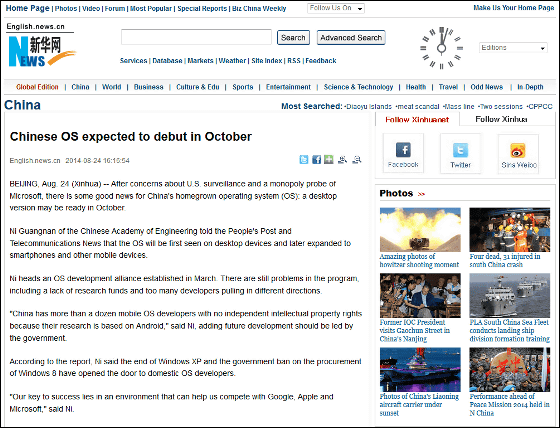This screenshot has width=560, height=428.
Task: Select Culture & Edu menu item
Action: point(198,87)
